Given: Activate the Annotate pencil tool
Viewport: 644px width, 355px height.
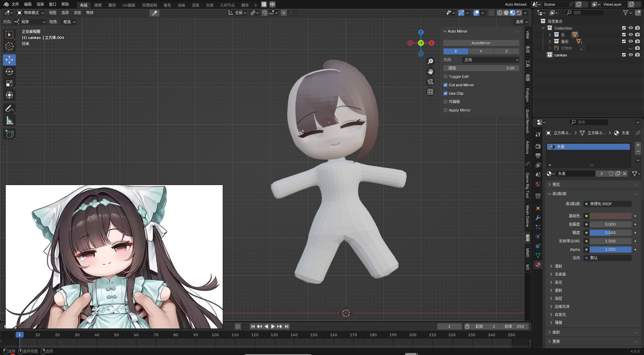Looking at the screenshot, I should pyautogui.click(x=9, y=108).
